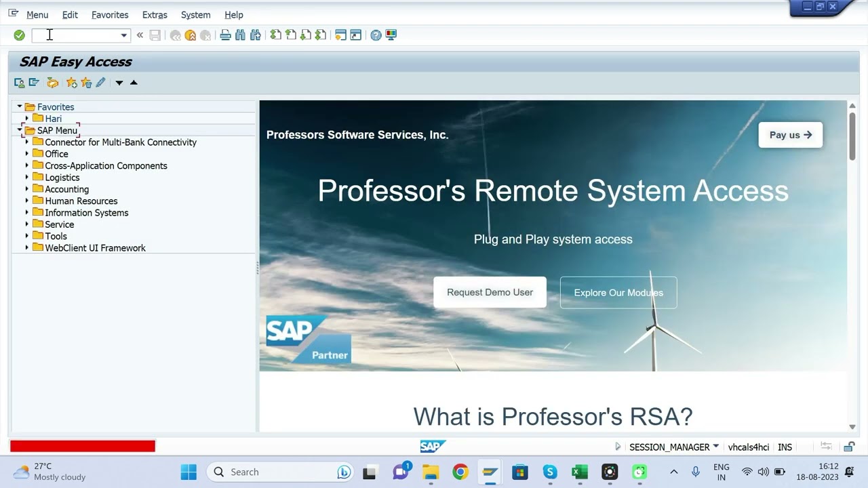Image resolution: width=868 pixels, height=488 pixels.
Task: Open the Help menu
Action: (234, 15)
